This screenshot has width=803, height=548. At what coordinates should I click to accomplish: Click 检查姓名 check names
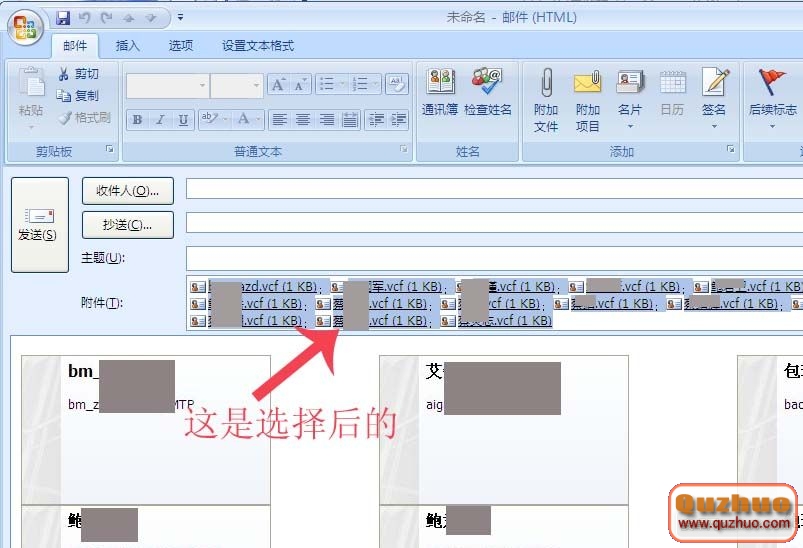(488, 93)
